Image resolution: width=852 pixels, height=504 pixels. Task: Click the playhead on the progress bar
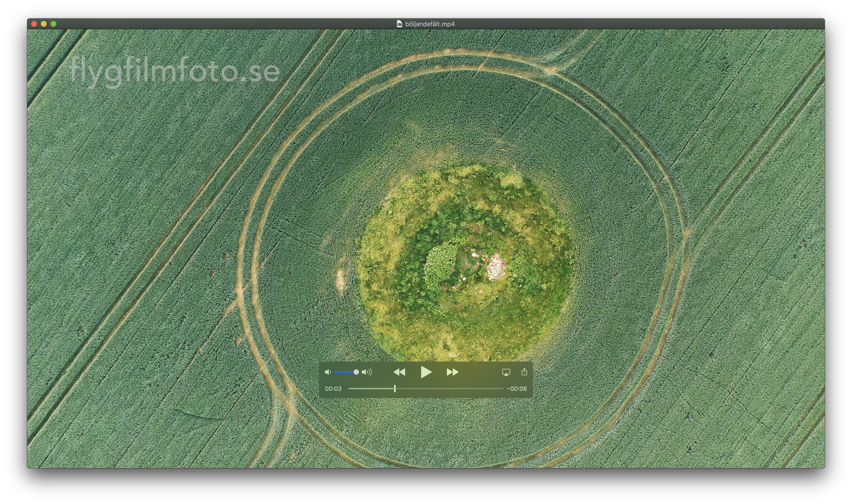(395, 389)
